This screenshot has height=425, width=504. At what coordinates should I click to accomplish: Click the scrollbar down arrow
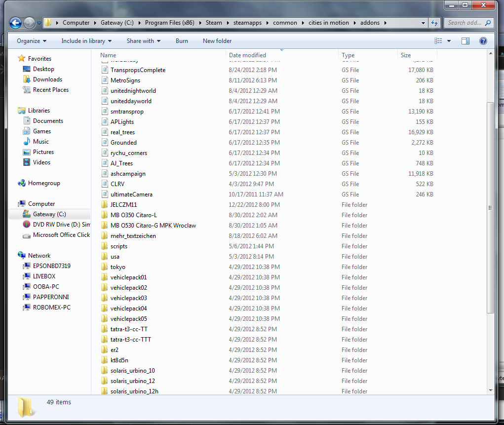click(x=491, y=390)
